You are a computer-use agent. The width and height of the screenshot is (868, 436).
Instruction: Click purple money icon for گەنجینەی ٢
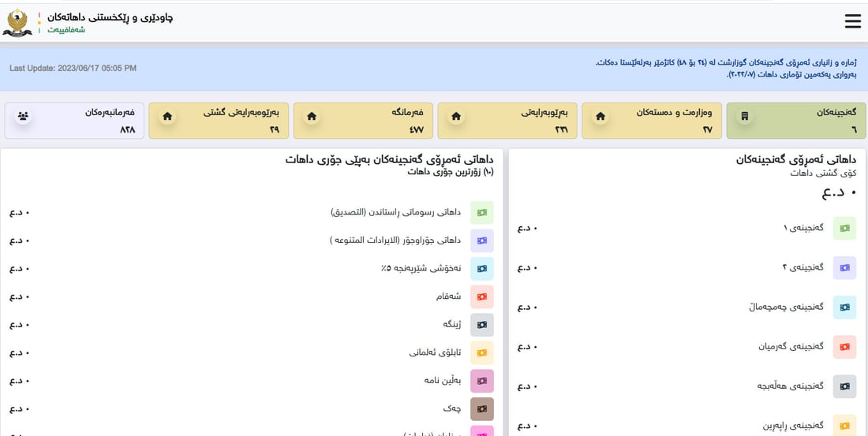tap(845, 268)
